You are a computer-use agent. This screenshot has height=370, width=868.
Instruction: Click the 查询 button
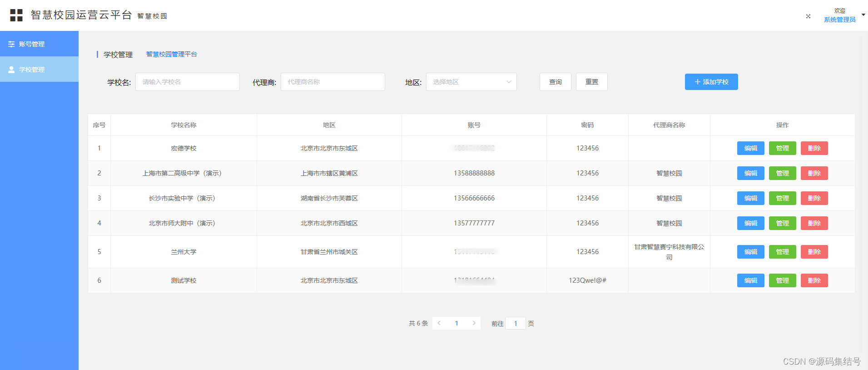coord(556,82)
